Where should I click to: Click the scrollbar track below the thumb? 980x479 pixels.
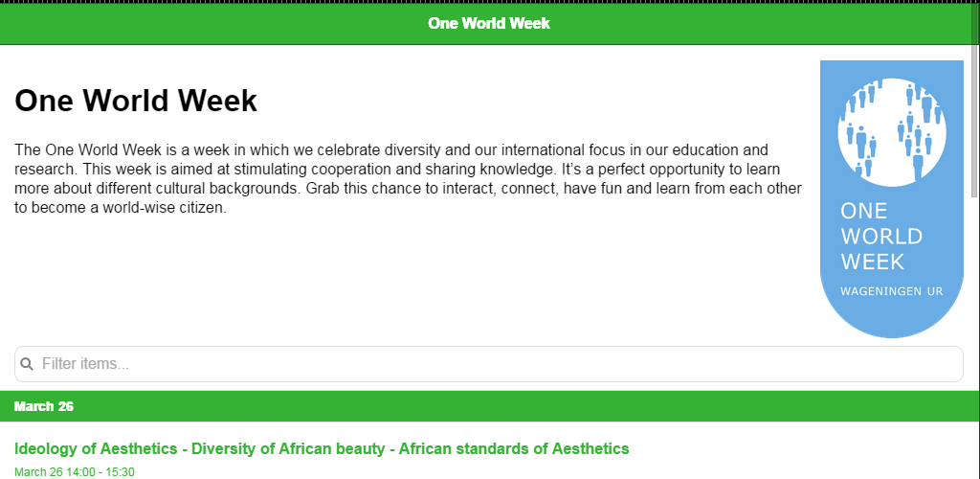point(975,335)
